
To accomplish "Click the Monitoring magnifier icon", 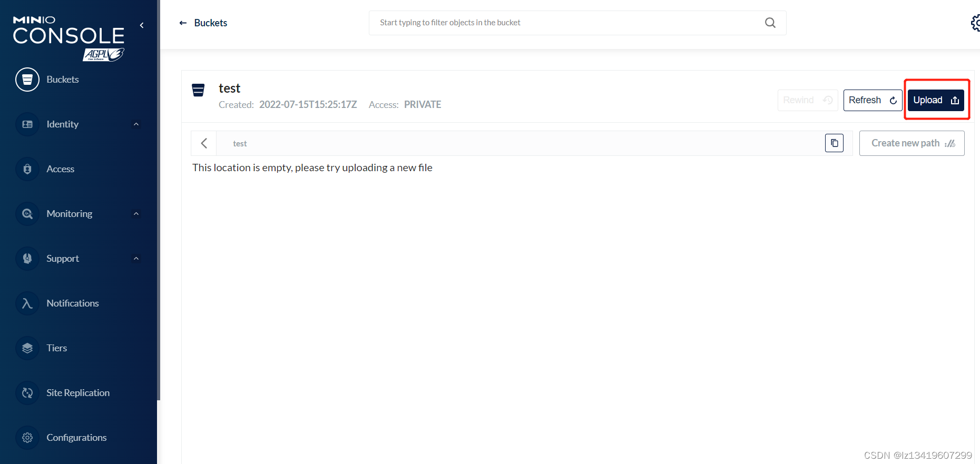I will 27,214.
